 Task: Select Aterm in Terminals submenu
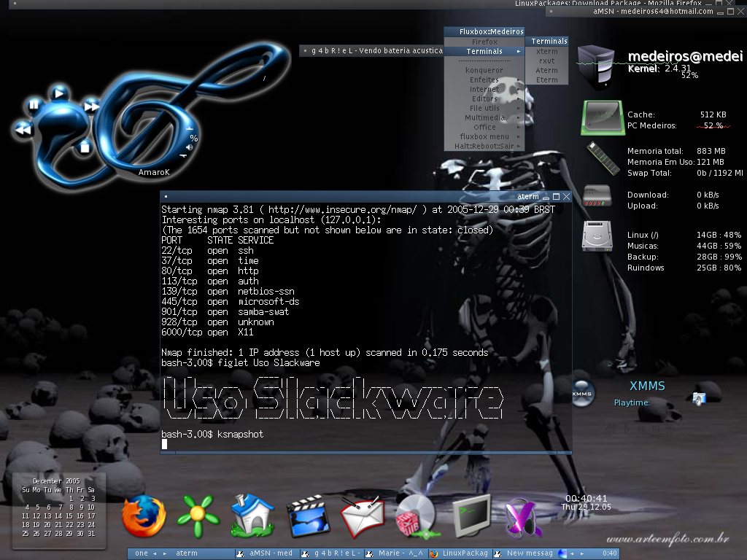coord(546,71)
